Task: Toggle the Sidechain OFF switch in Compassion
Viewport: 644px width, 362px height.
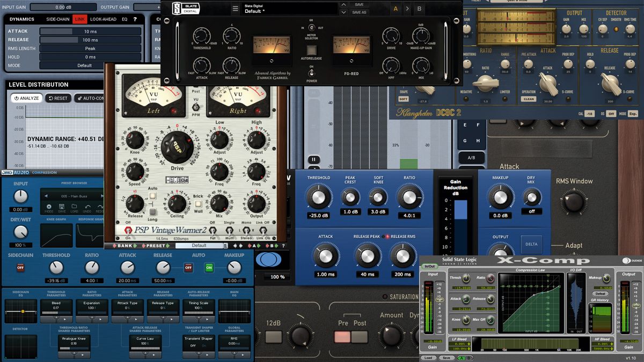Action: click(21, 268)
